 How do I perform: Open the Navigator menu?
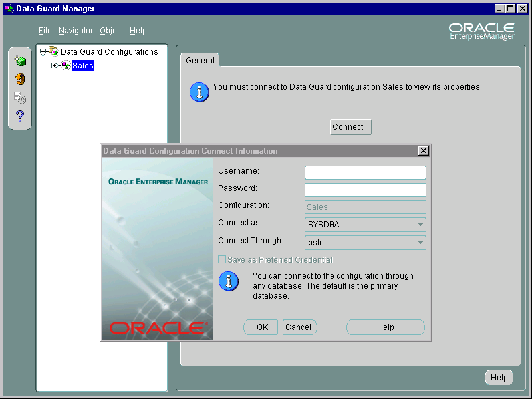75,31
